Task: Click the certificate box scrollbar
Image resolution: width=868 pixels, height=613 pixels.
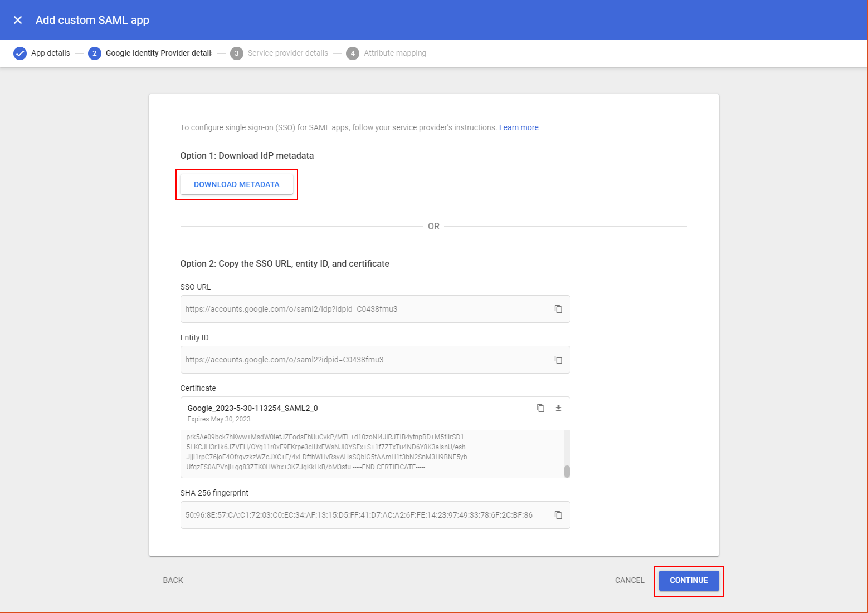Action: [x=567, y=470]
